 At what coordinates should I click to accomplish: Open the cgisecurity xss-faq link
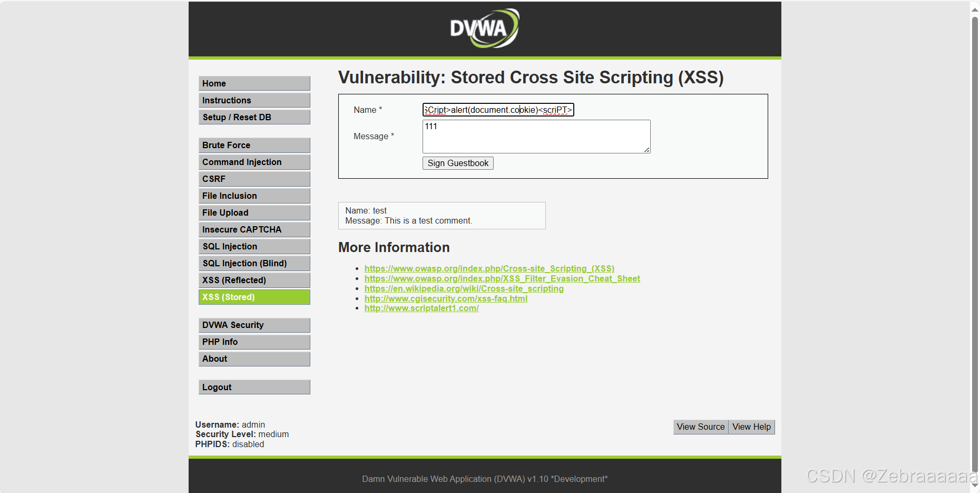coord(446,298)
